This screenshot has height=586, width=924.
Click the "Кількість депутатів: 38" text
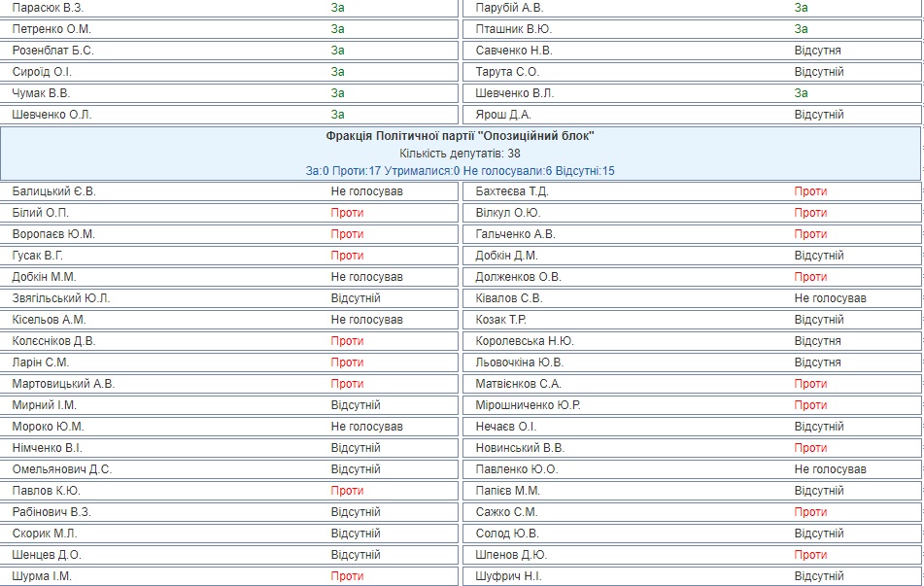click(461, 154)
